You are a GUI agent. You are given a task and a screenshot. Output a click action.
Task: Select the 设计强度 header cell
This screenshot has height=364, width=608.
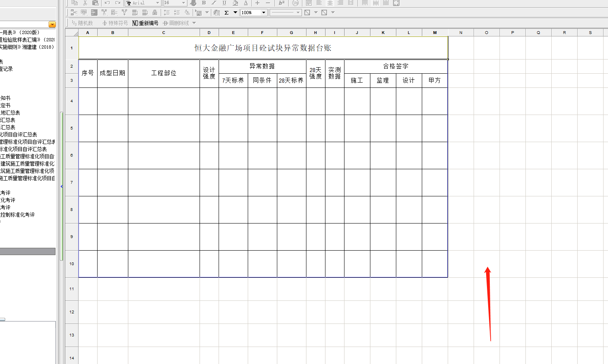[209, 73]
